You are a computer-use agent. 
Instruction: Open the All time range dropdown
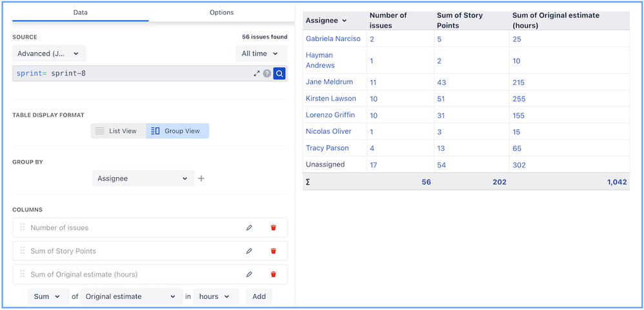(x=261, y=53)
